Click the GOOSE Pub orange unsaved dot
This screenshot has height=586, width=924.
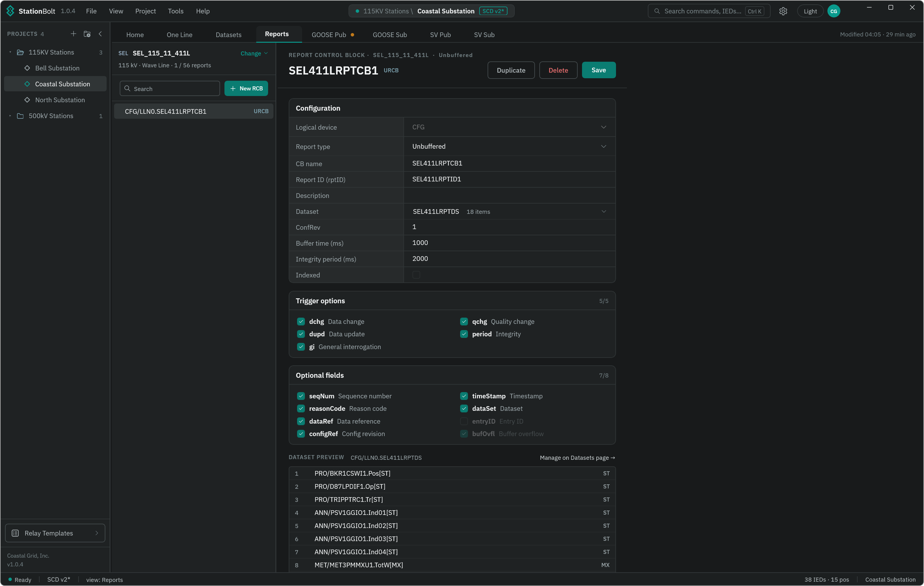[x=352, y=35]
